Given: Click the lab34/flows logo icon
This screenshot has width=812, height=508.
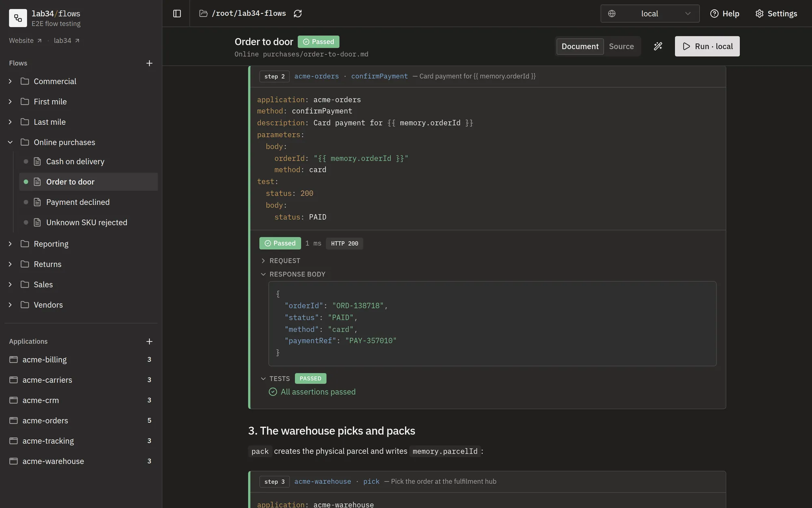Looking at the screenshot, I should (18, 18).
